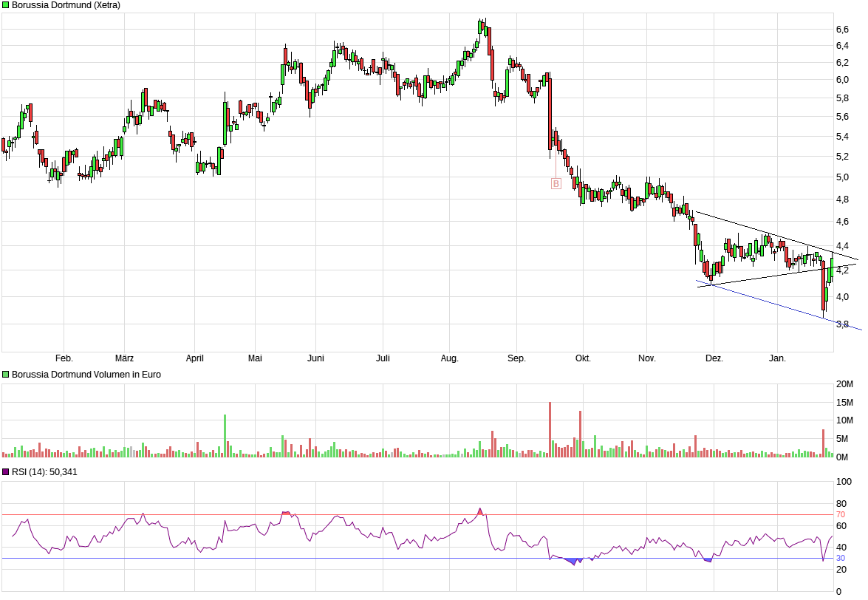Image resolution: width=868 pixels, height=600 pixels.
Task: Select the 'Borussia Dortmund Volumen in Euro' label
Action: 86,375
